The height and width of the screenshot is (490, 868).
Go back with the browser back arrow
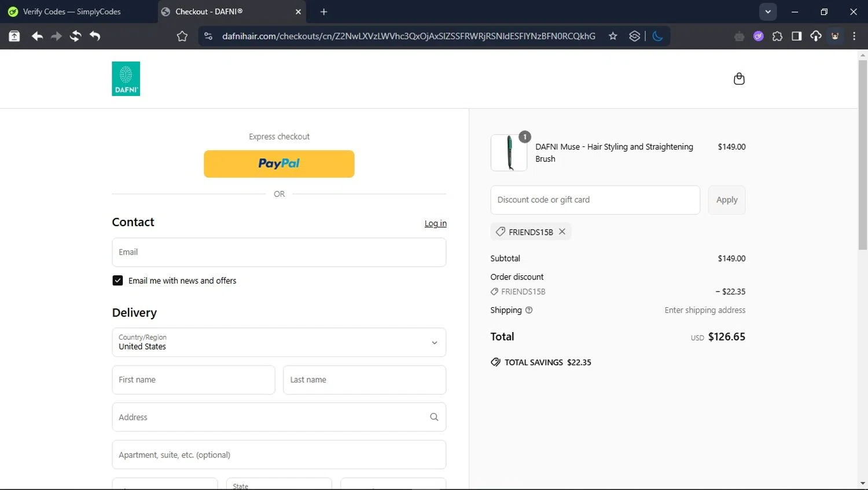click(37, 36)
